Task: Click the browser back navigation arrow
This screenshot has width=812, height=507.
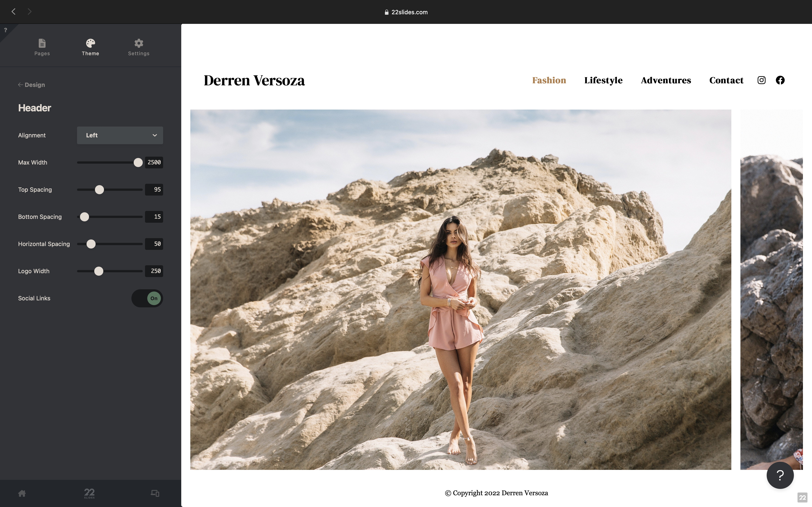Action: pyautogui.click(x=13, y=11)
